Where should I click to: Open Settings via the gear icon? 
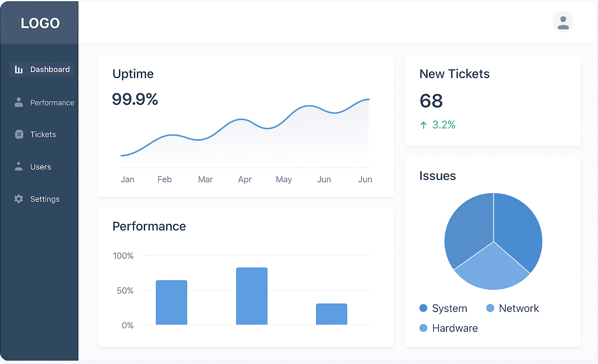click(x=18, y=199)
